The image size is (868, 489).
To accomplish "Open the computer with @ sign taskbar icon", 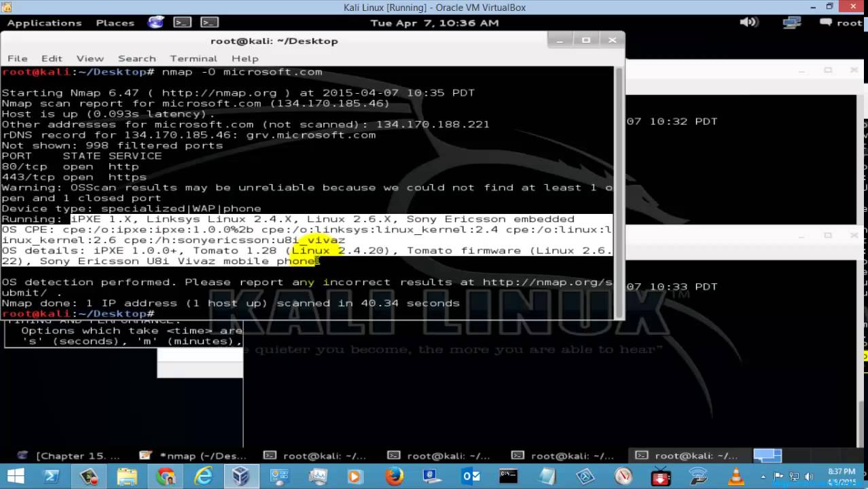I will click(x=432, y=477).
